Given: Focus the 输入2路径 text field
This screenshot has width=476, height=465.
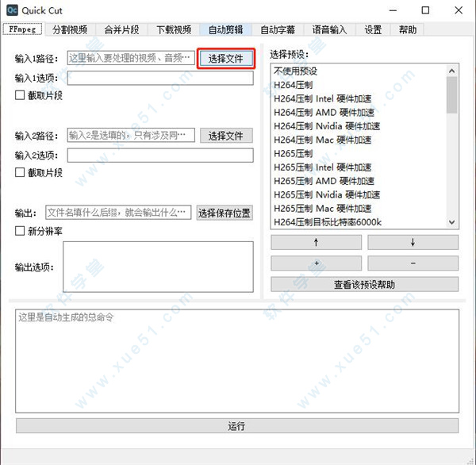Looking at the screenshot, I should (131, 135).
